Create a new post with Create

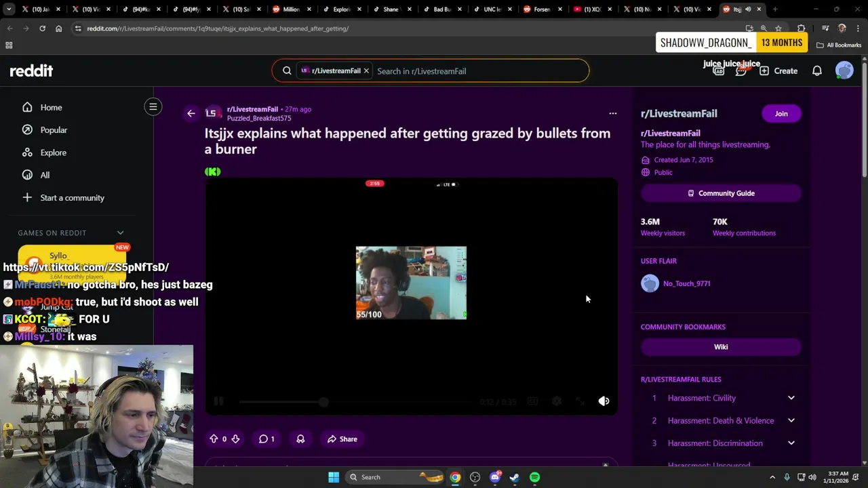coord(778,70)
